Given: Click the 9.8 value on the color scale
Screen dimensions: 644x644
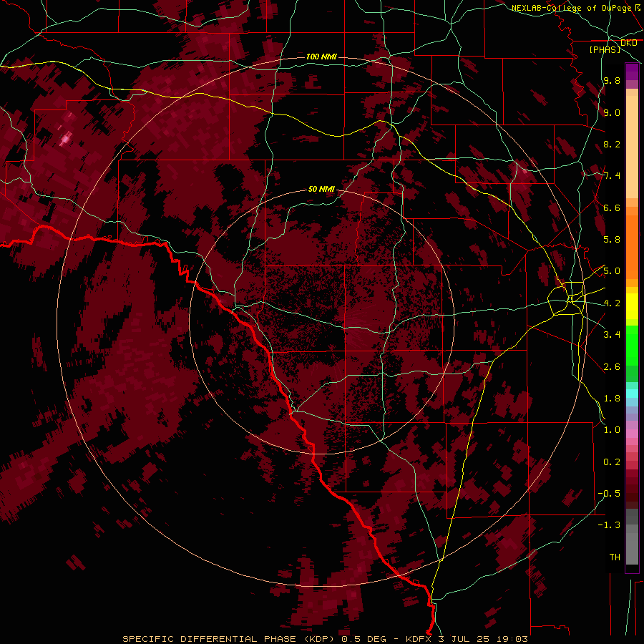Looking at the screenshot, I should [x=612, y=80].
